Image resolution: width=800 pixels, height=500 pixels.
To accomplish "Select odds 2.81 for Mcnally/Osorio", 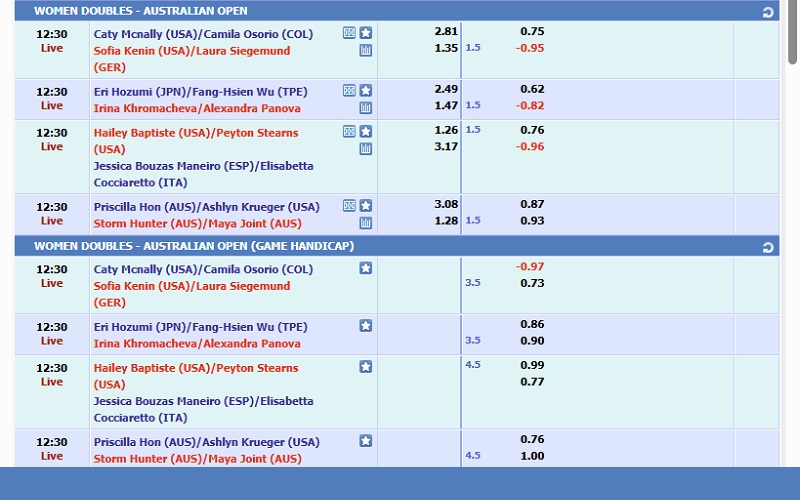I will coord(446,31).
